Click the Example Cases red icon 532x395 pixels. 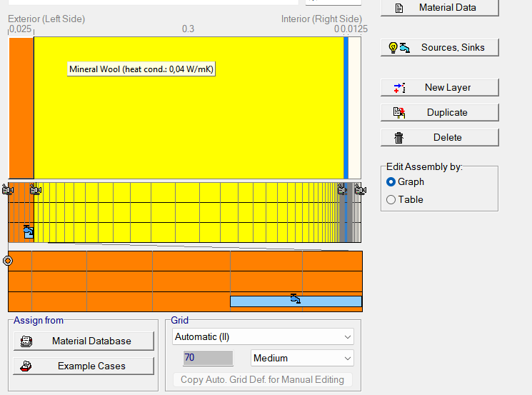tap(26, 366)
